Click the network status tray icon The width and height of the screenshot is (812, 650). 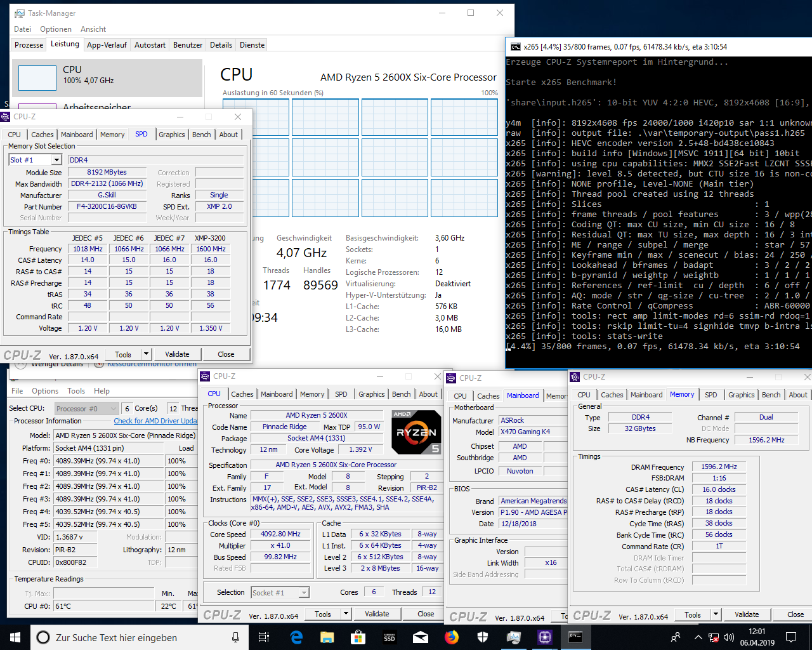(x=714, y=637)
